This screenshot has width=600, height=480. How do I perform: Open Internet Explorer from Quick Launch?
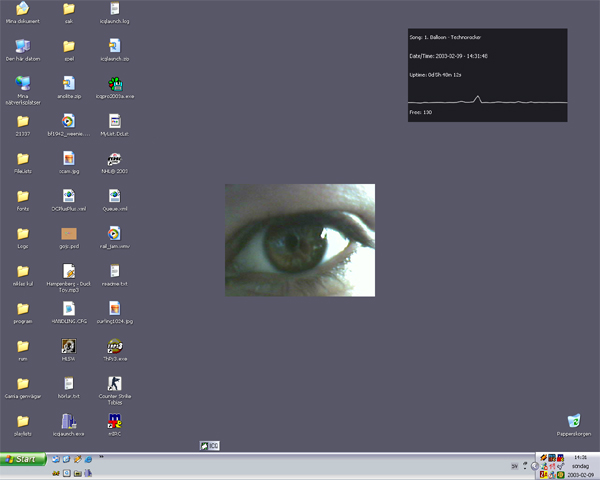coord(88,459)
